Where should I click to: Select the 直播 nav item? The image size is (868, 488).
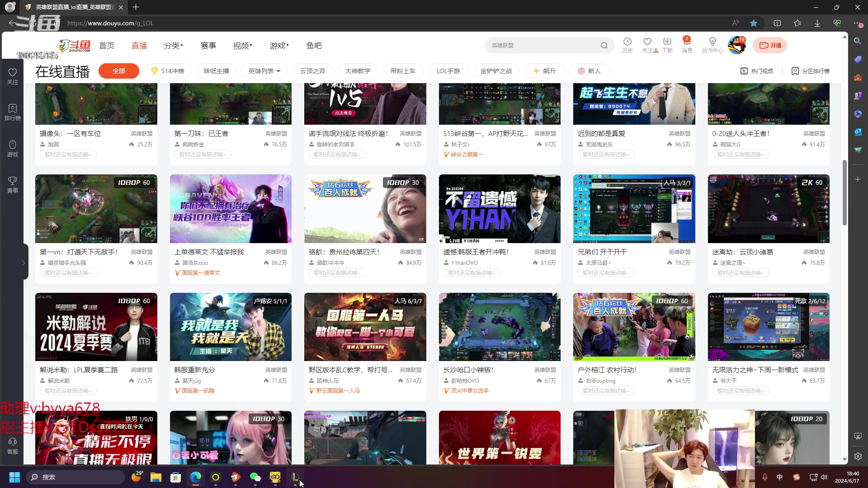point(139,46)
